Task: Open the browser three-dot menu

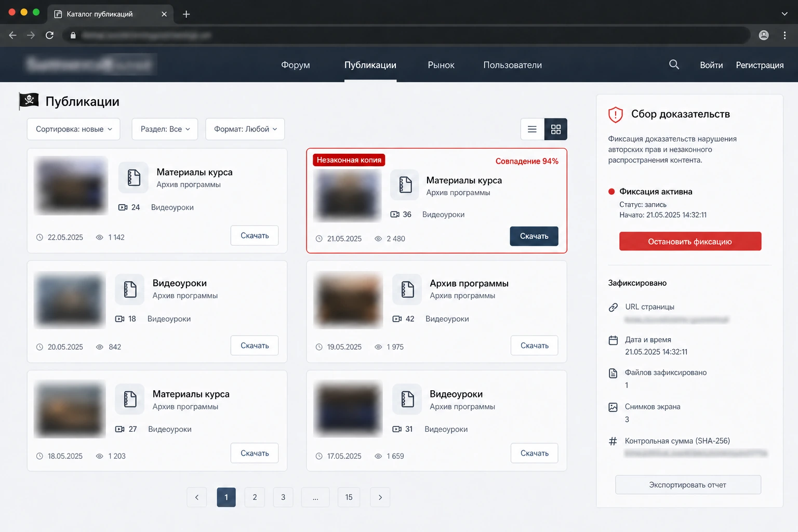Action: (784, 35)
